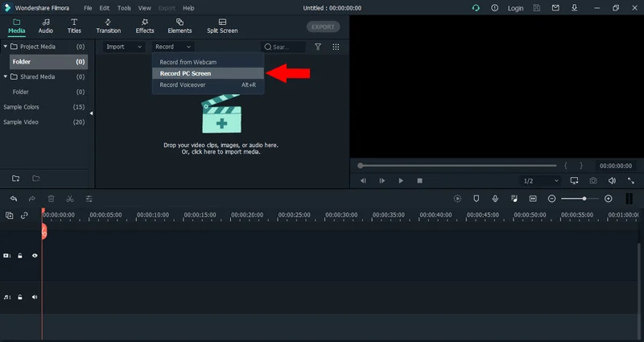The height and width of the screenshot is (342, 644).
Task: Click the timeline zoom slider
Action: coord(580,199)
